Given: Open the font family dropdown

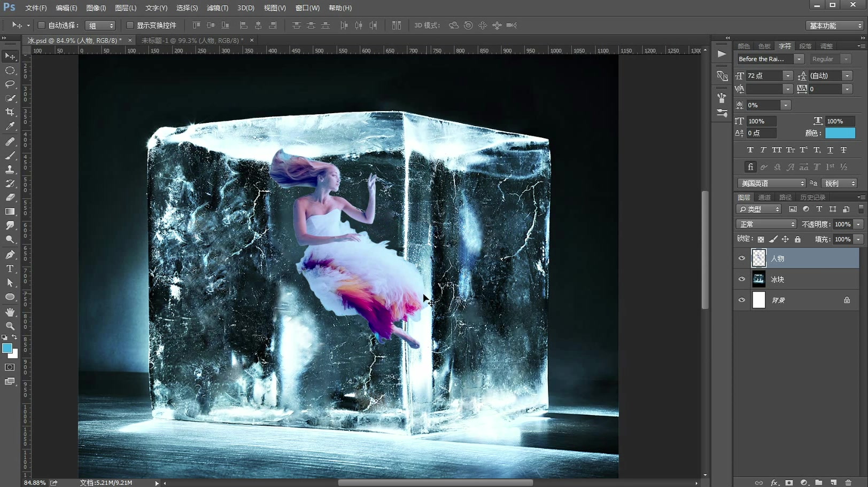Looking at the screenshot, I should [798, 59].
